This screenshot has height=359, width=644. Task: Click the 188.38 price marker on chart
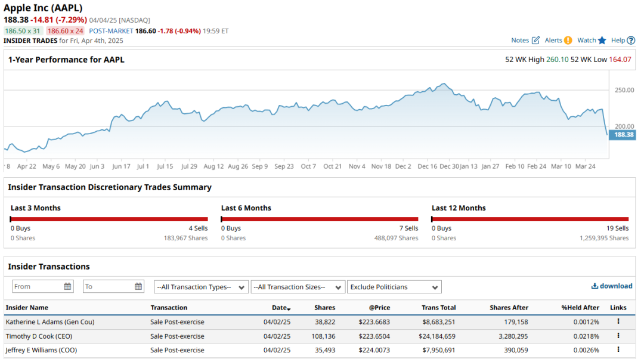(623, 135)
